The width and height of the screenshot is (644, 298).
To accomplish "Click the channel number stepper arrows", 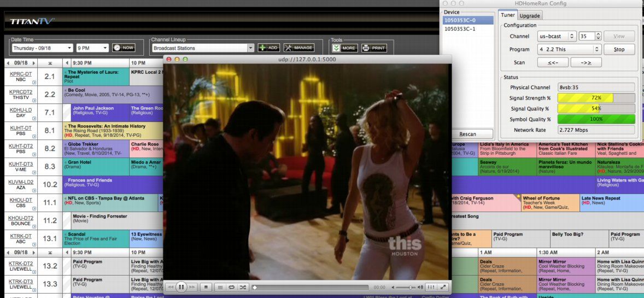I will pos(599,36).
